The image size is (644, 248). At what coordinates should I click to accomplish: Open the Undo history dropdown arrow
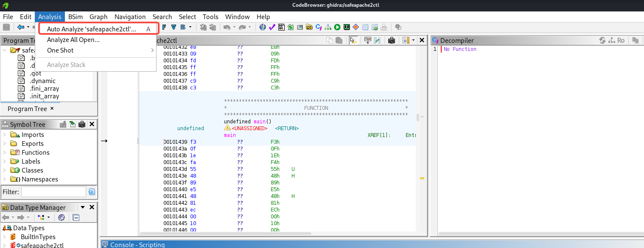click(234, 27)
